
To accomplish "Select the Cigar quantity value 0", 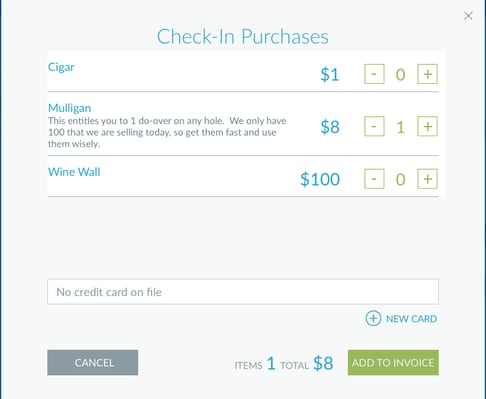I will (401, 75).
